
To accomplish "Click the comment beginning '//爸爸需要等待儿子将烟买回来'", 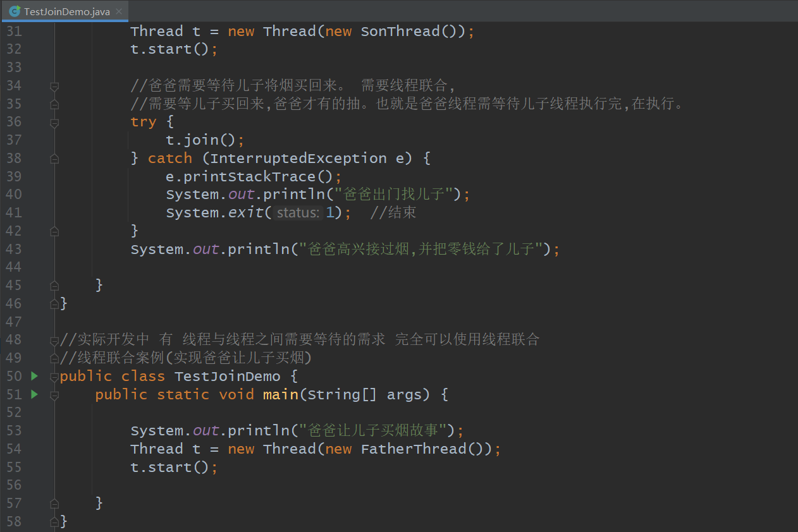I will [293, 86].
